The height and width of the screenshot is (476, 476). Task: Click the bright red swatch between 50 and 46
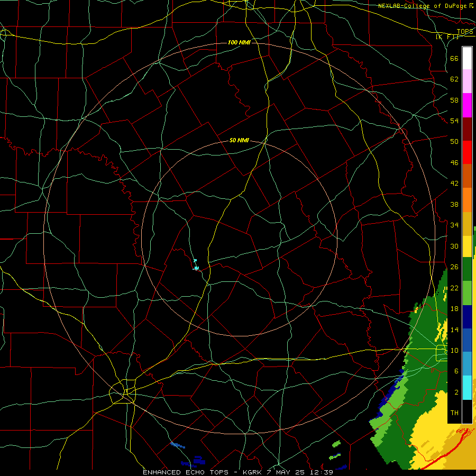click(467, 152)
